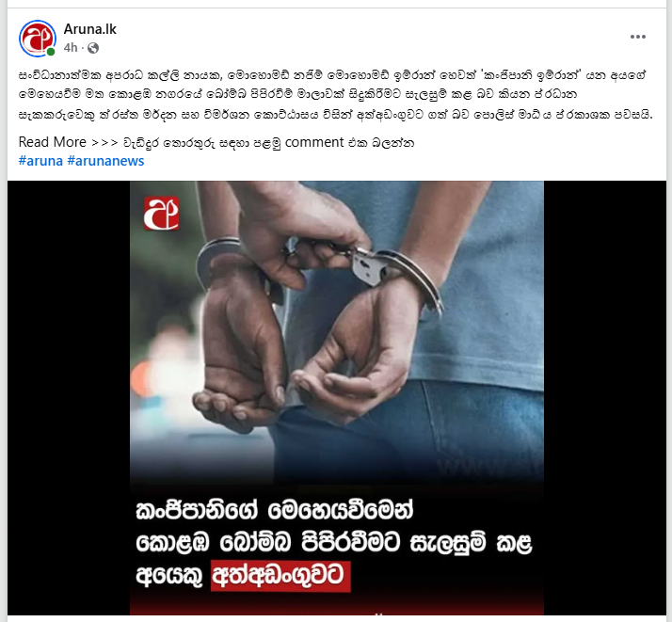
Task: Click the Read More >>> text
Action: point(68,142)
